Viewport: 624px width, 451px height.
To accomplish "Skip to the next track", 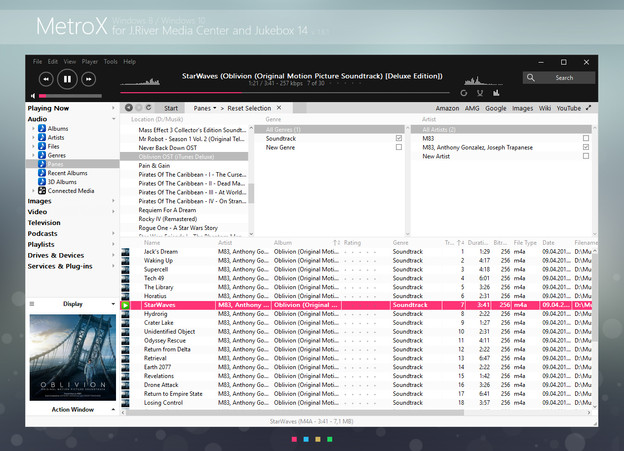I will tap(88, 79).
